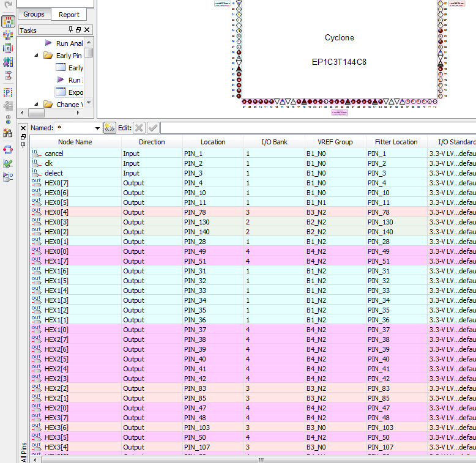Click the filter icon next to Named box
Screen dimensions: 476x463
[110, 128]
